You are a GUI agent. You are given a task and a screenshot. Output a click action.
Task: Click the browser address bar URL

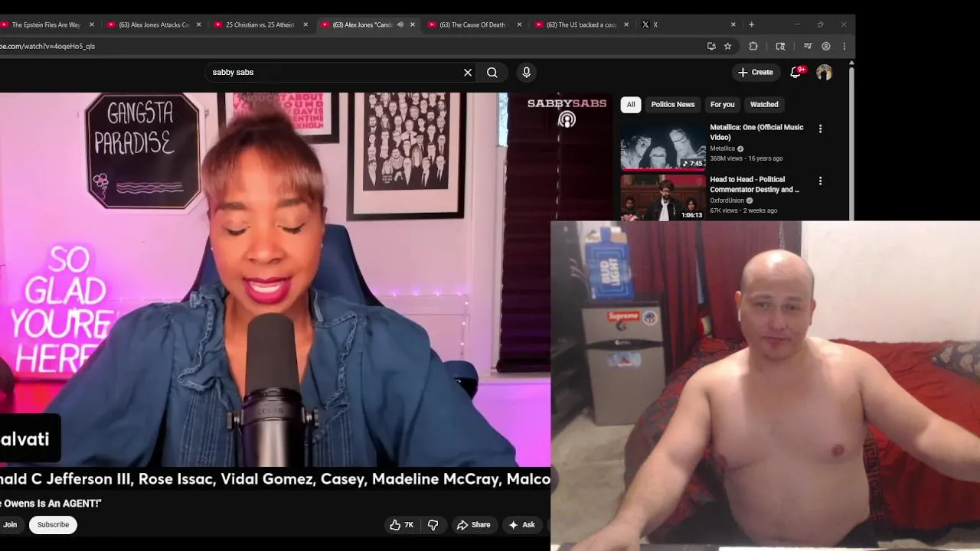(x=47, y=46)
